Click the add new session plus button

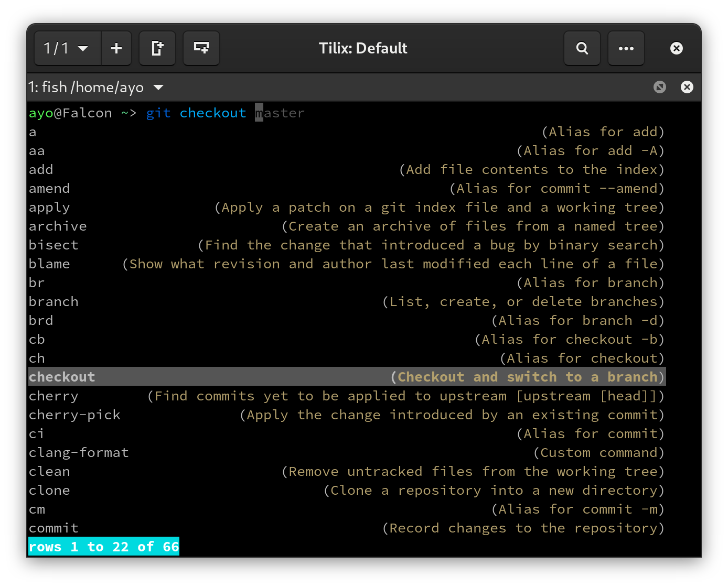(116, 48)
